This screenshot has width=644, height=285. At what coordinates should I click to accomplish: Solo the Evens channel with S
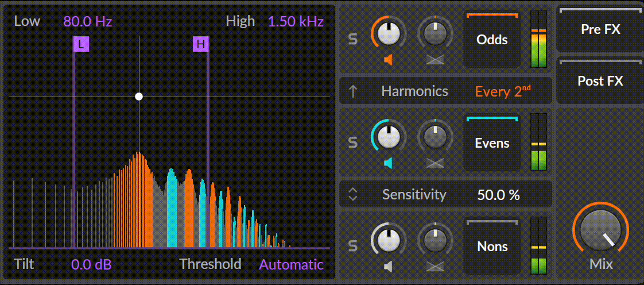pyautogui.click(x=352, y=142)
